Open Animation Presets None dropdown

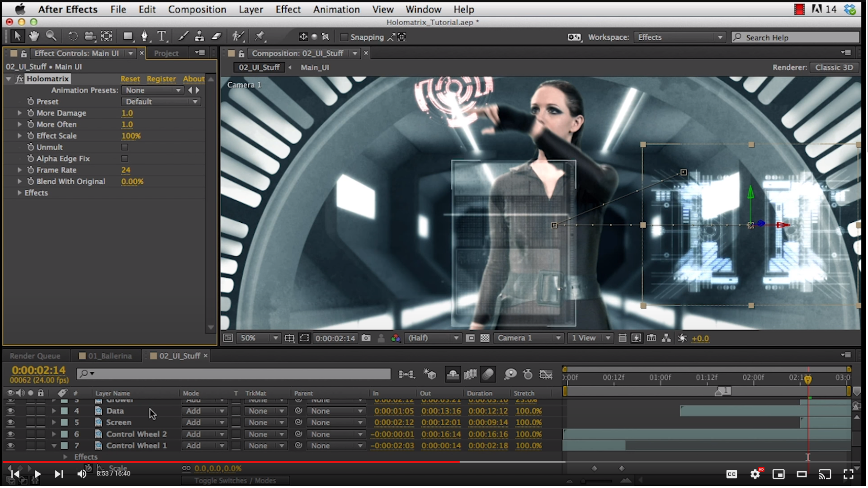pos(152,90)
